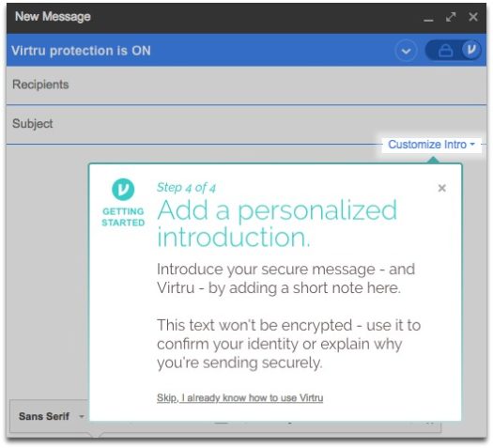The height and width of the screenshot is (448, 493).
Task: Click the Virtru V knob on the switch
Action: (x=471, y=50)
